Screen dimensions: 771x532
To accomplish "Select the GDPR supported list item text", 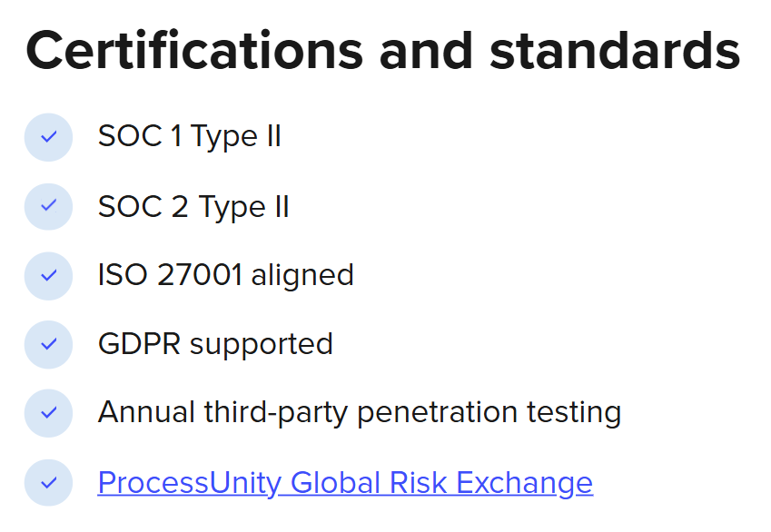I will (x=215, y=344).
